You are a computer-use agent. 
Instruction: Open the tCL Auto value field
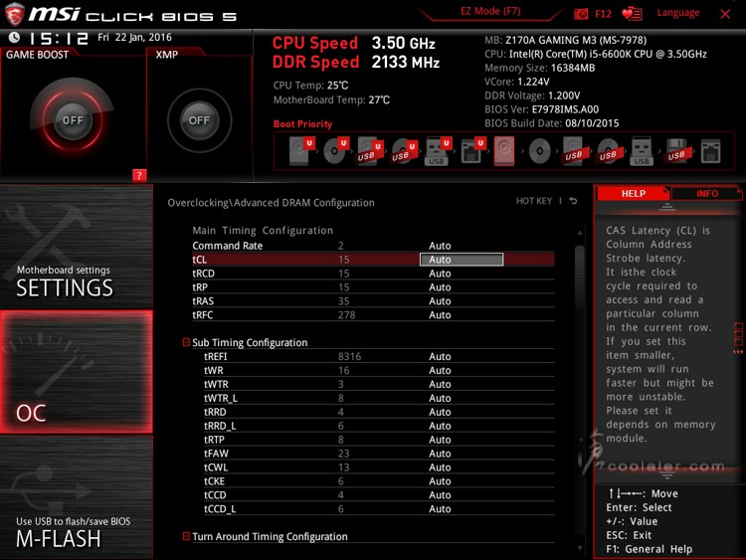tap(462, 260)
